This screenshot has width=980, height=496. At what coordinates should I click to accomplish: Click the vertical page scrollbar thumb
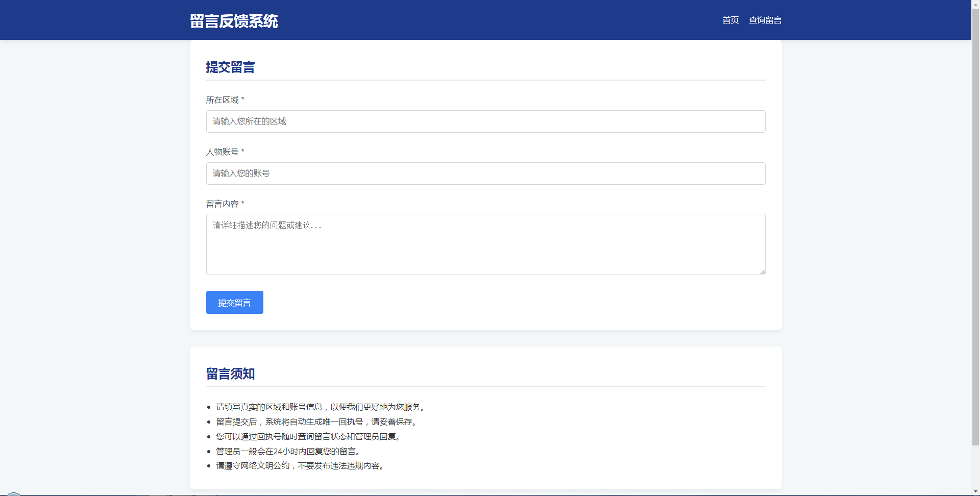tap(975, 225)
